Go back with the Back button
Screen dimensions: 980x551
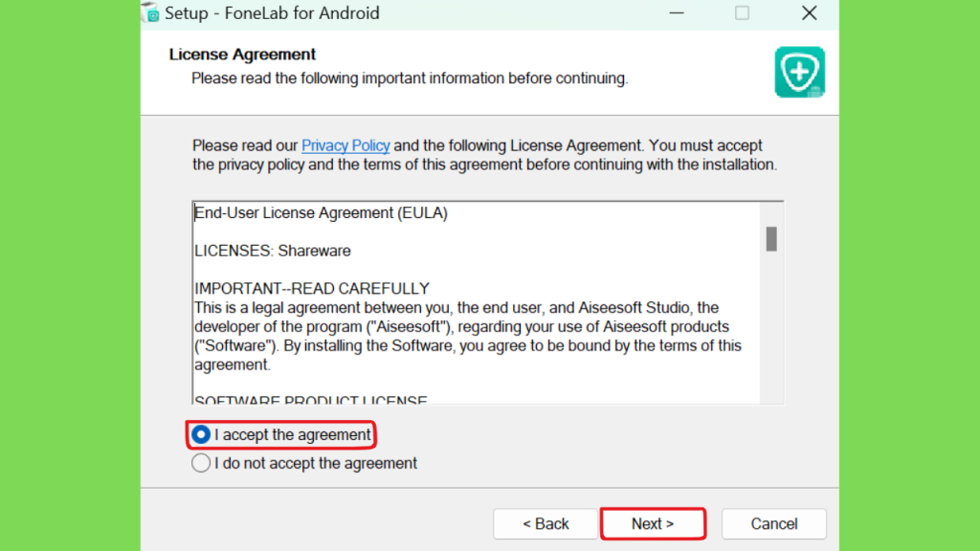pyautogui.click(x=545, y=523)
